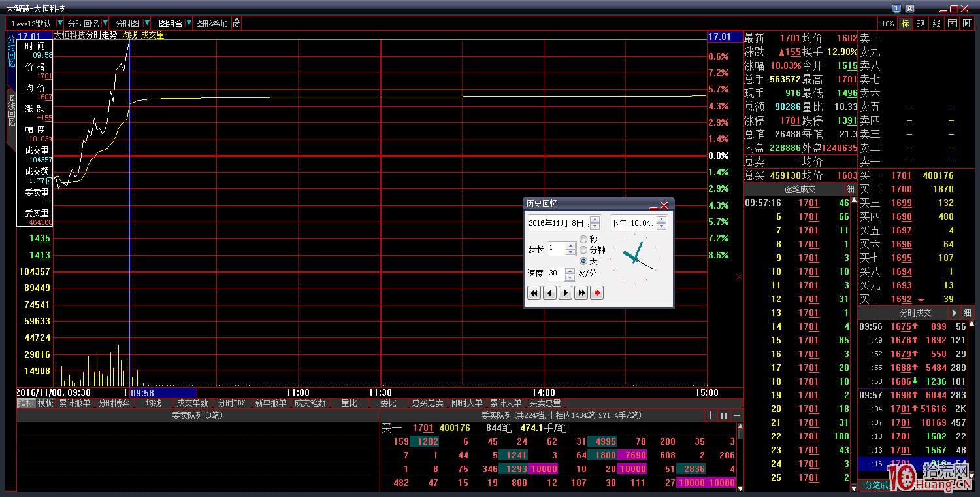The width and height of the screenshot is (980, 497).
Task: Click the blue monitor icon in title bar
Action: (896, 9)
